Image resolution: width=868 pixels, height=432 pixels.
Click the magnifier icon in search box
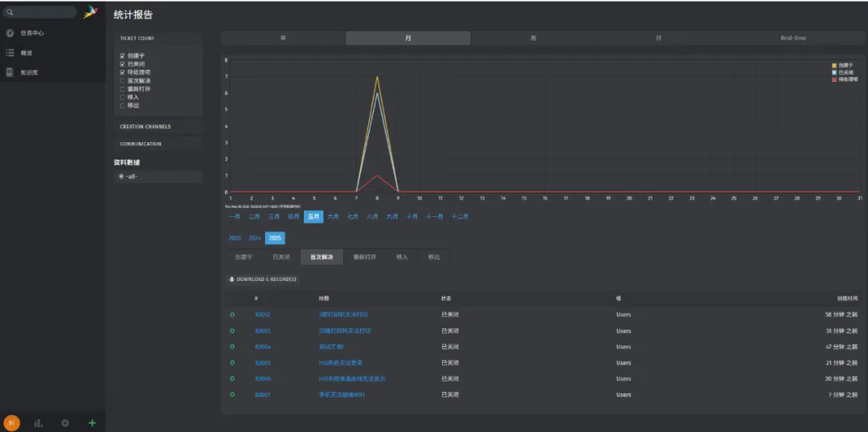pyautogui.click(x=10, y=12)
